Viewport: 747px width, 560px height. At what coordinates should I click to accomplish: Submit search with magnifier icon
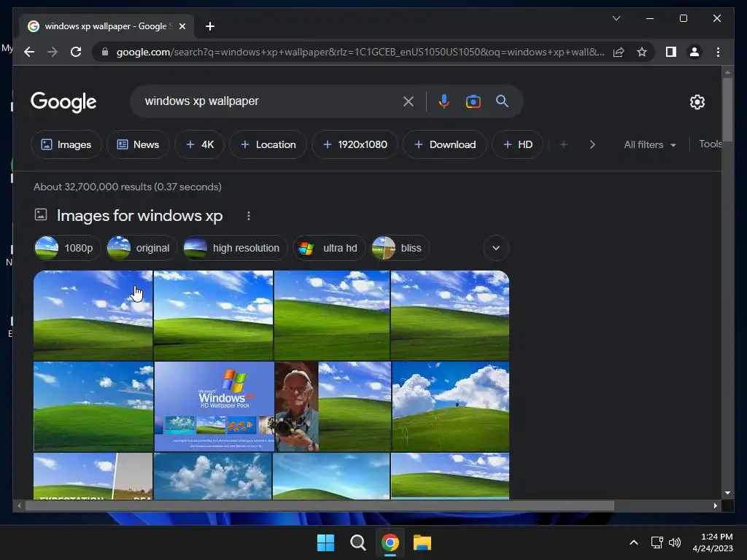502,101
